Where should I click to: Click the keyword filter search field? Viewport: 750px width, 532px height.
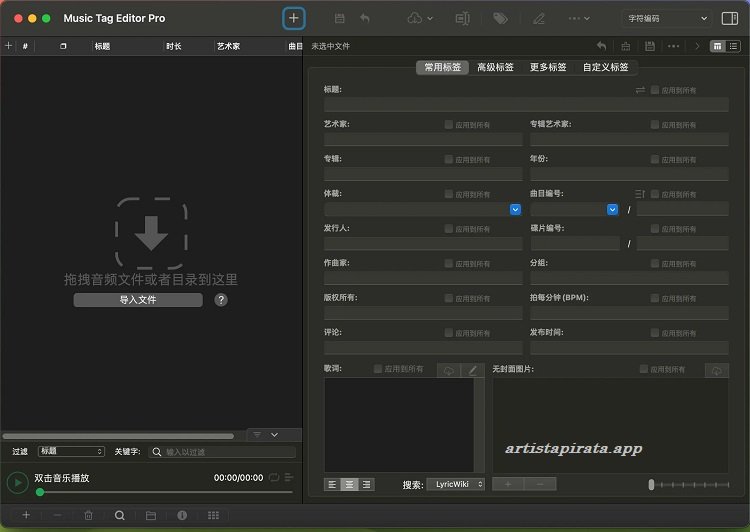(x=222, y=452)
